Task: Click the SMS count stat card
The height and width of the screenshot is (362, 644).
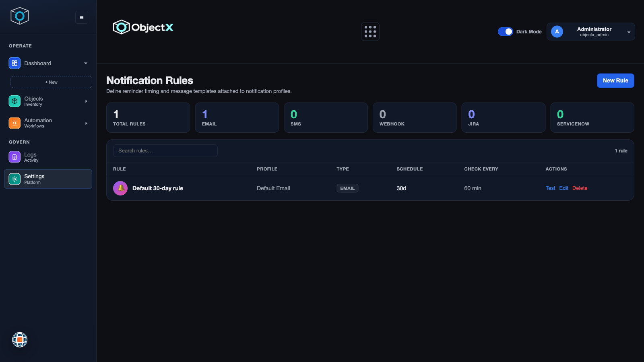Action: 326,117
